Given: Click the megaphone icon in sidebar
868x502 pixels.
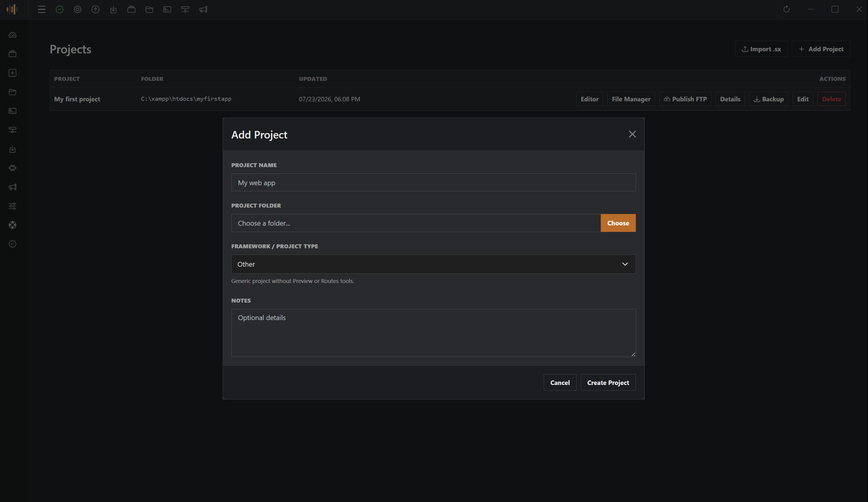Looking at the screenshot, I should [12, 187].
